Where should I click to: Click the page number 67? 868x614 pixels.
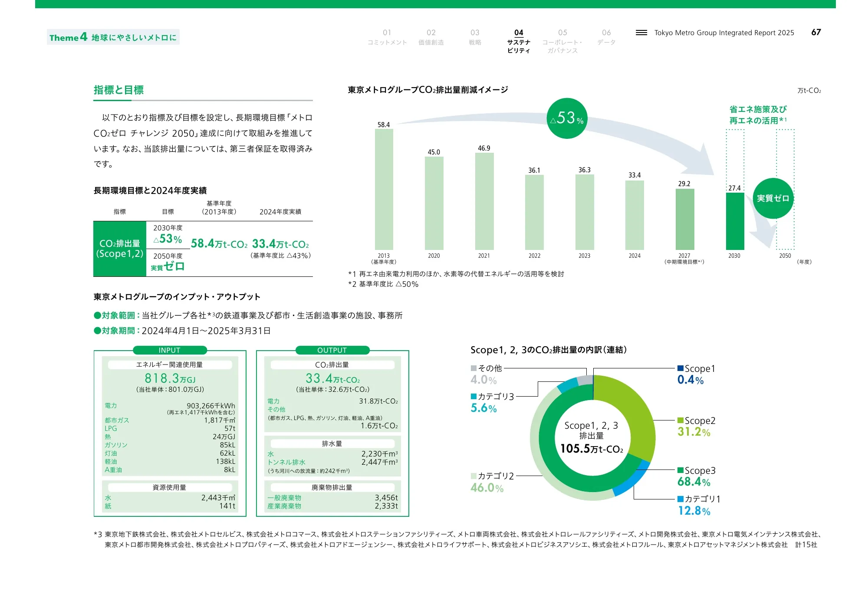point(816,33)
